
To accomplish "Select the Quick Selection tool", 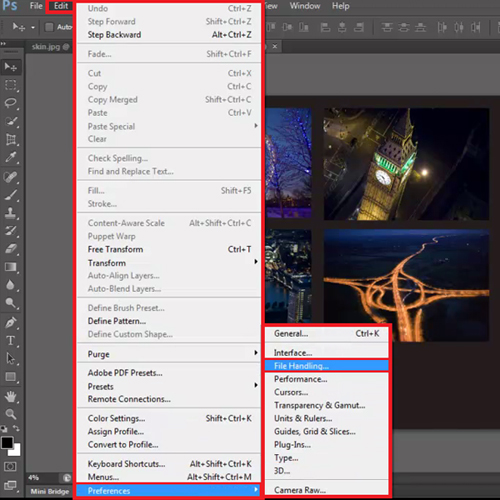I will 11,121.
